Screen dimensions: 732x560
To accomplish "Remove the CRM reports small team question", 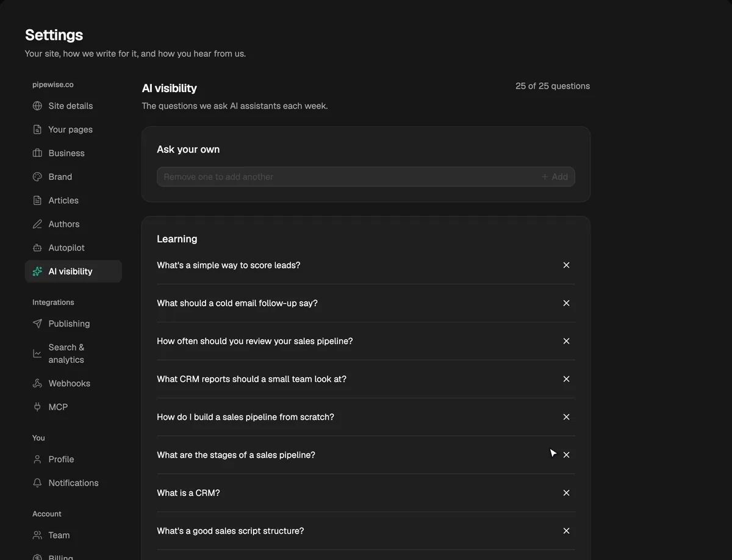I will (x=566, y=379).
